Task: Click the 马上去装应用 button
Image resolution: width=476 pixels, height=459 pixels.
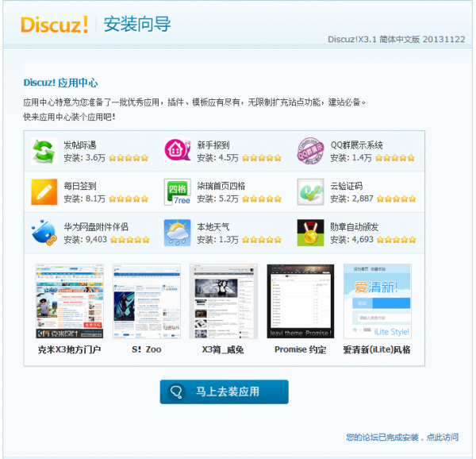Action: point(224,391)
